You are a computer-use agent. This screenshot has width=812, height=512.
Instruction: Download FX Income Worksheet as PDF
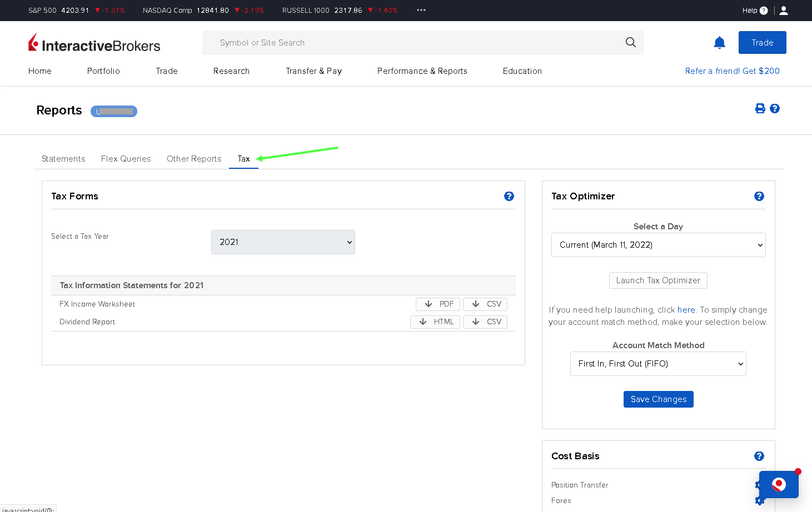438,304
